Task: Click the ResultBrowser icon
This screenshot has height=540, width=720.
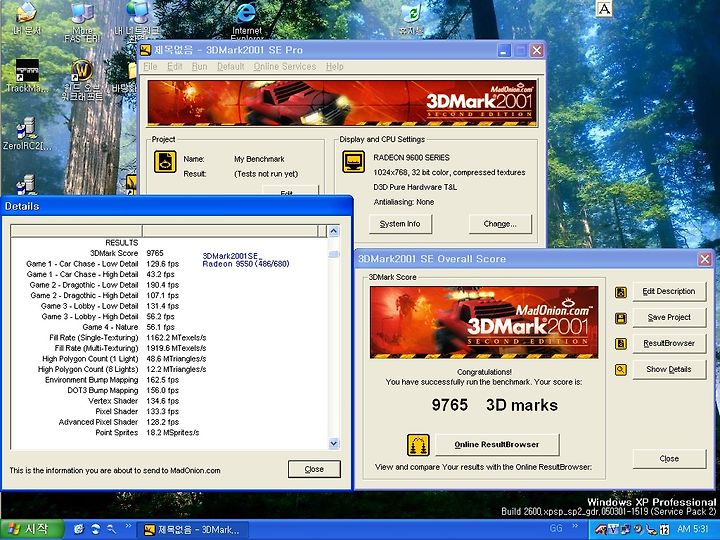Action: click(x=621, y=343)
